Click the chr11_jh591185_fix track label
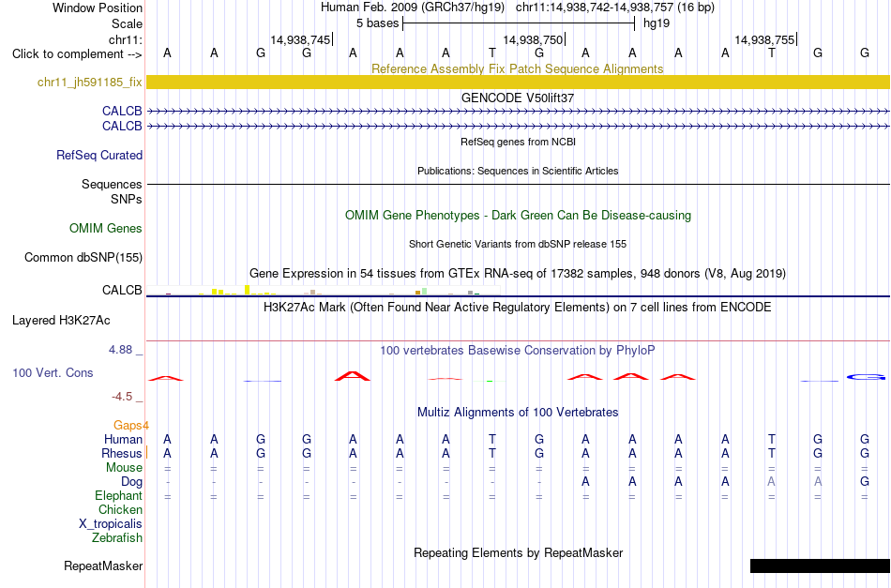Viewport: 891px width, 588px height. tap(90, 83)
